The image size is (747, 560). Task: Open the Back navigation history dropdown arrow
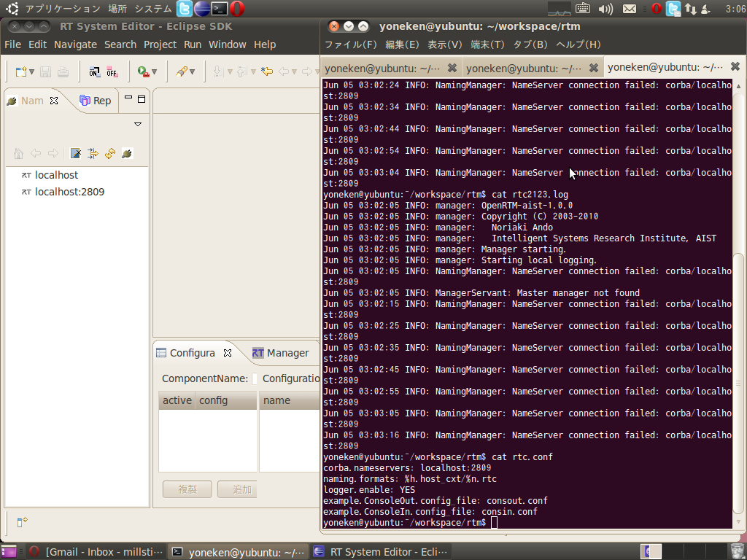tap(295, 72)
